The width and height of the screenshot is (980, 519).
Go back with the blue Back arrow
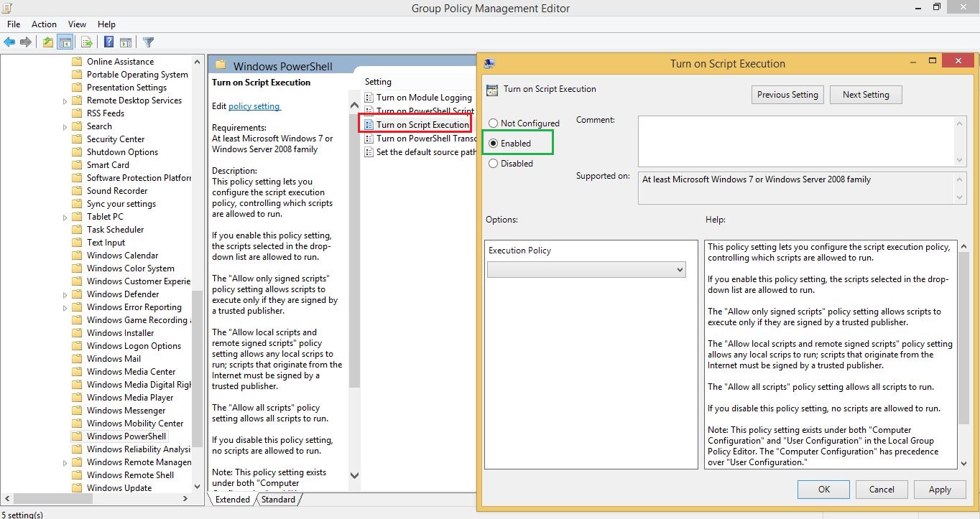(9, 42)
